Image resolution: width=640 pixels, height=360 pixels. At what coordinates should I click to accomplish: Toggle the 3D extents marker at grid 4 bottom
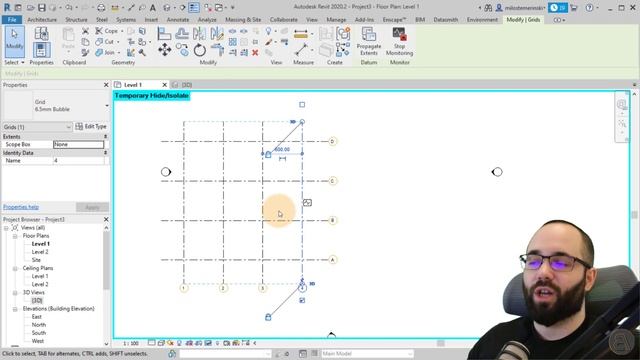click(312, 284)
